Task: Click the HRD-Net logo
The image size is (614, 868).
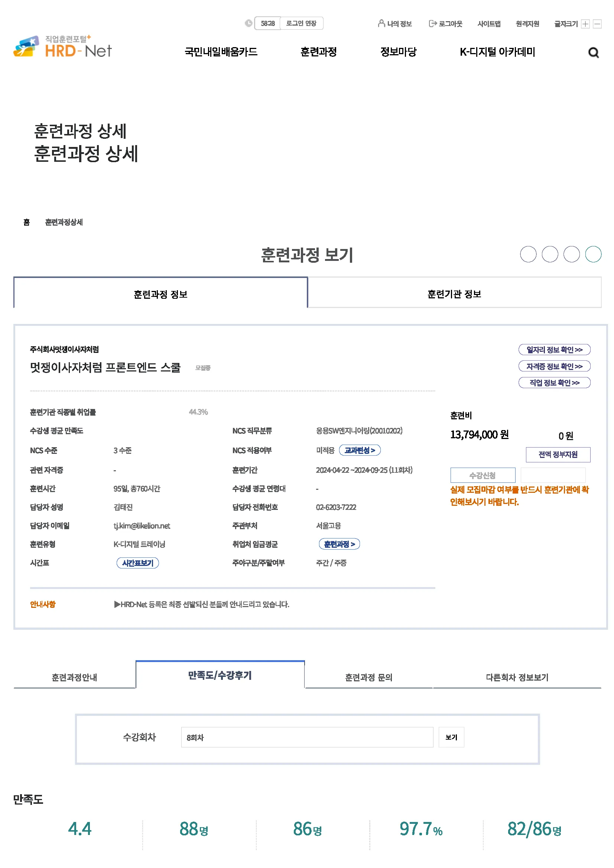Action: [x=63, y=47]
